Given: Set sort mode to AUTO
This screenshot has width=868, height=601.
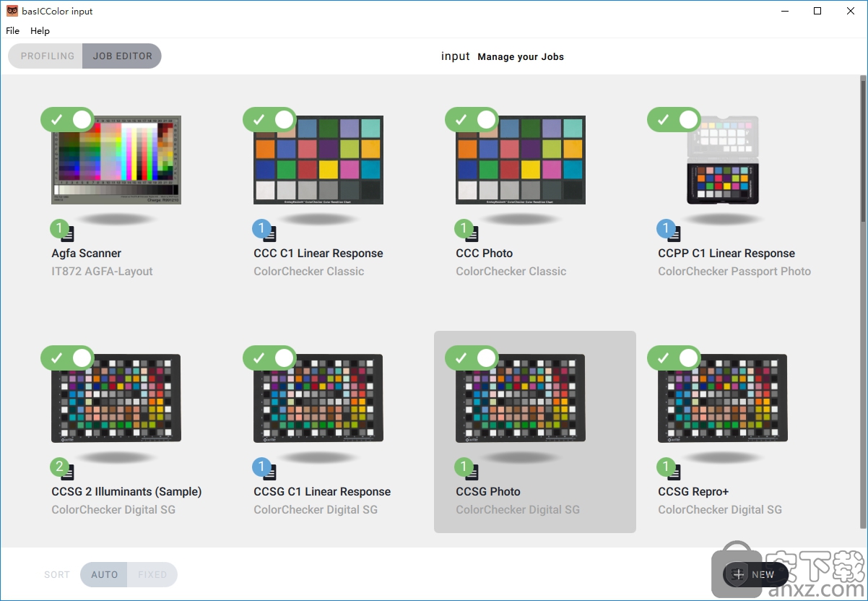Looking at the screenshot, I should click(x=104, y=575).
